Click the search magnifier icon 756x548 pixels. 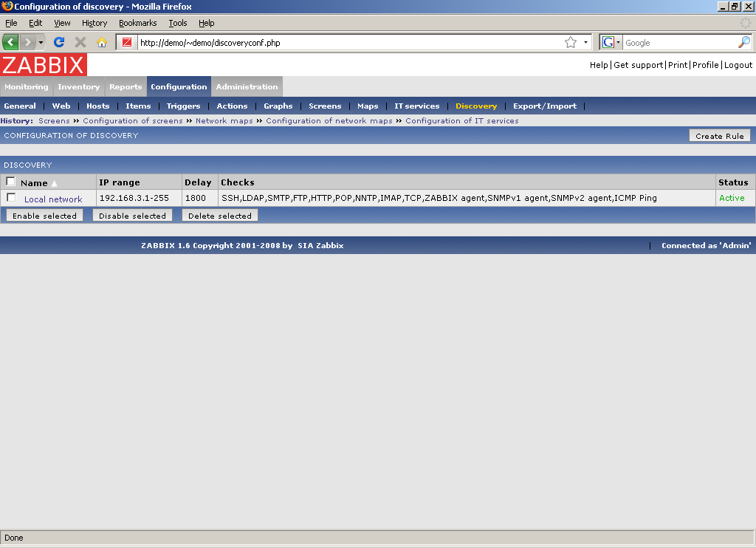[744, 42]
